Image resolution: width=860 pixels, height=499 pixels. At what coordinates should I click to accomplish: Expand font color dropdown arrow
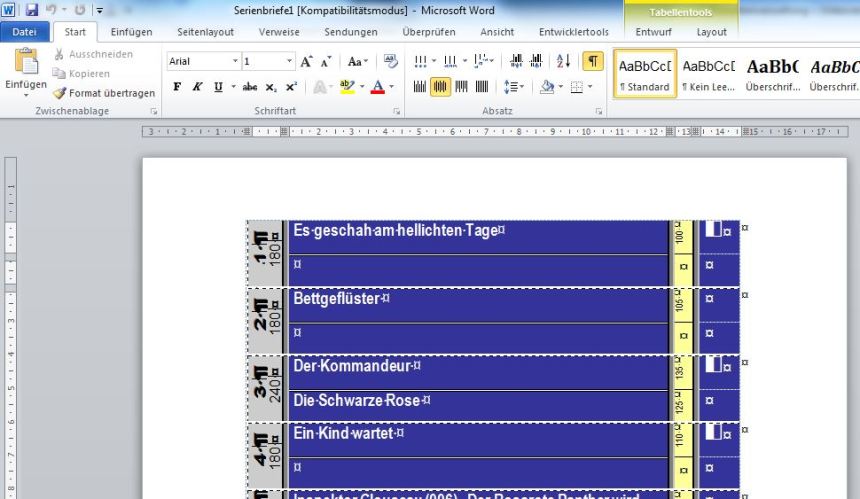392,87
